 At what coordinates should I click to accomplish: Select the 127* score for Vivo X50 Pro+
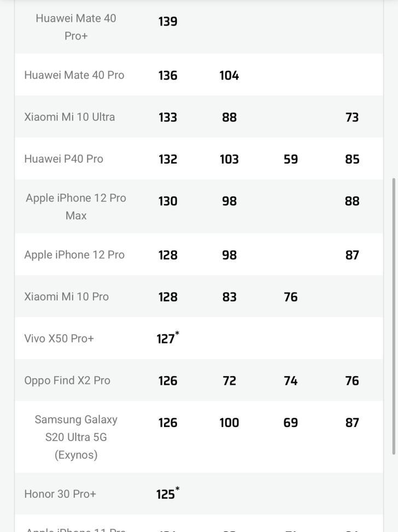click(x=168, y=338)
